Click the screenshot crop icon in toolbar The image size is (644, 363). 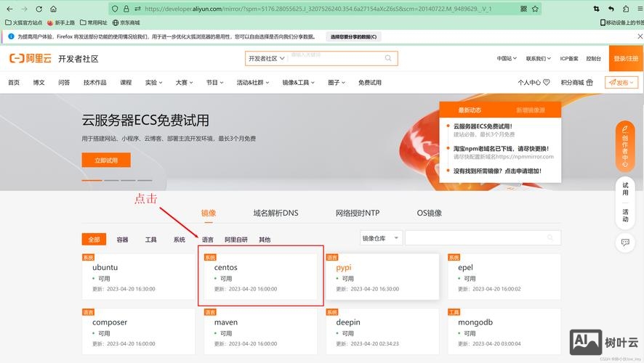596,9
